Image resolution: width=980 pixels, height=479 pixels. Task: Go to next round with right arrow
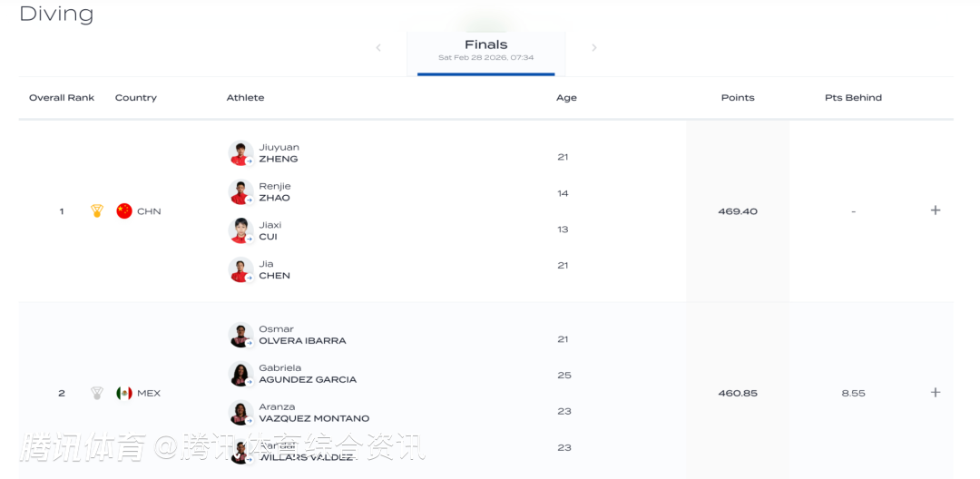(594, 48)
